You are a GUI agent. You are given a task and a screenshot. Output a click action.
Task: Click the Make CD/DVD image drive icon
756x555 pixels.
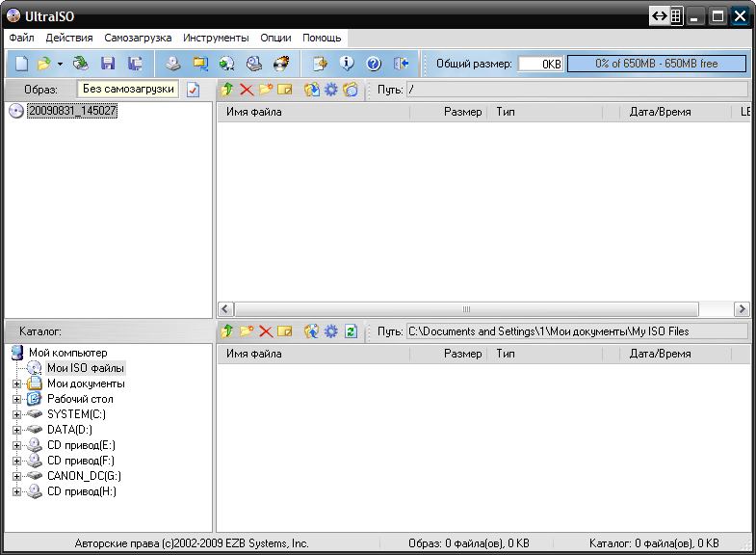(x=173, y=64)
